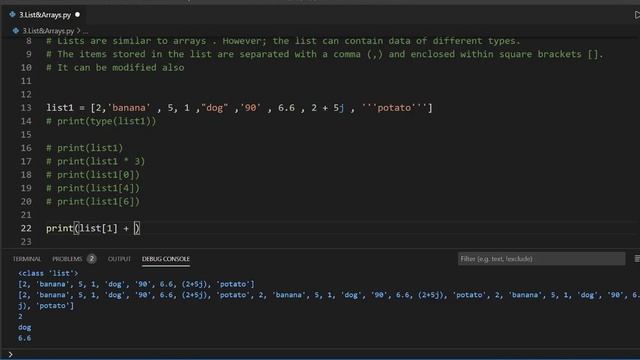Click the Python file icon on the tab
This screenshot has width=640, height=360.
click(x=12, y=15)
